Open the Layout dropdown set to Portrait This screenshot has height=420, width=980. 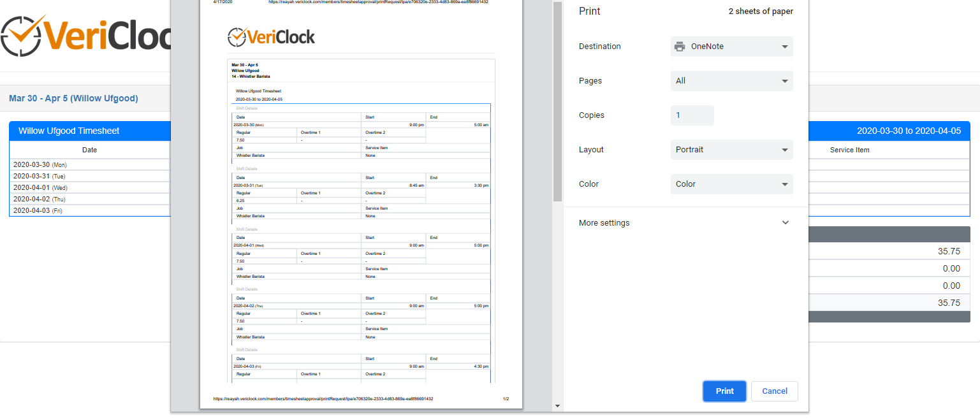(731, 150)
